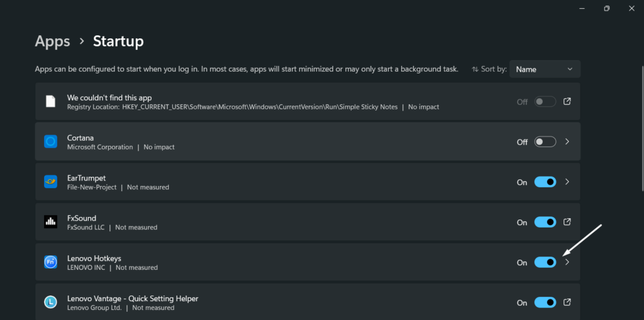Click the Cortana app icon
The image size is (644, 320).
coord(50,141)
